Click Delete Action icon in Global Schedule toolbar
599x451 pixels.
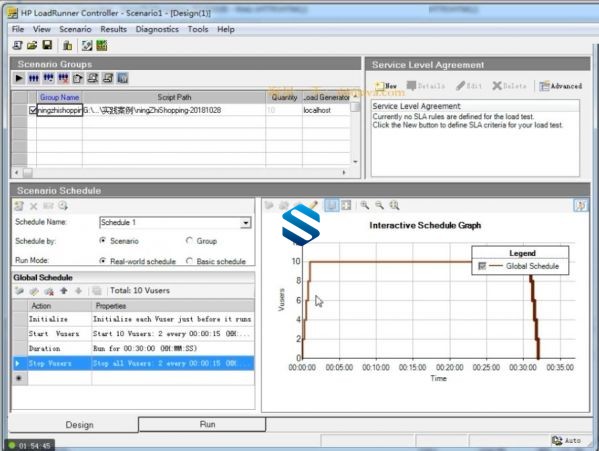point(49,291)
